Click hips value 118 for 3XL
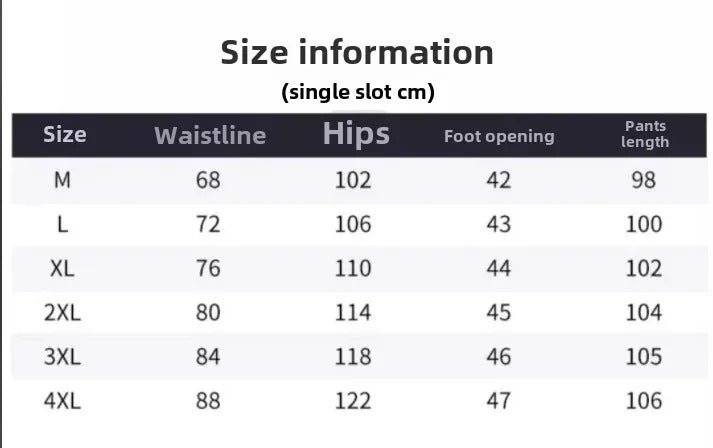 pos(353,357)
